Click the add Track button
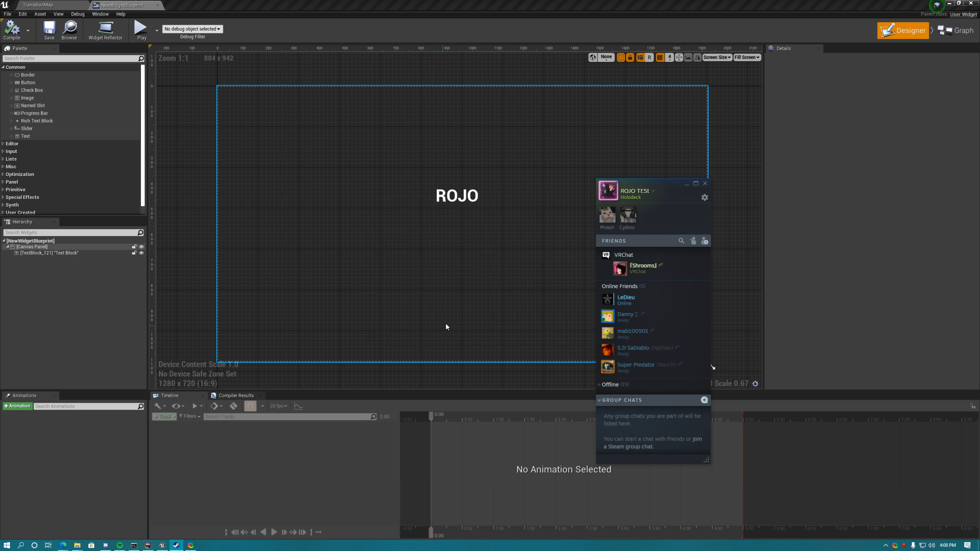The width and height of the screenshot is (980, 551). 164,416
